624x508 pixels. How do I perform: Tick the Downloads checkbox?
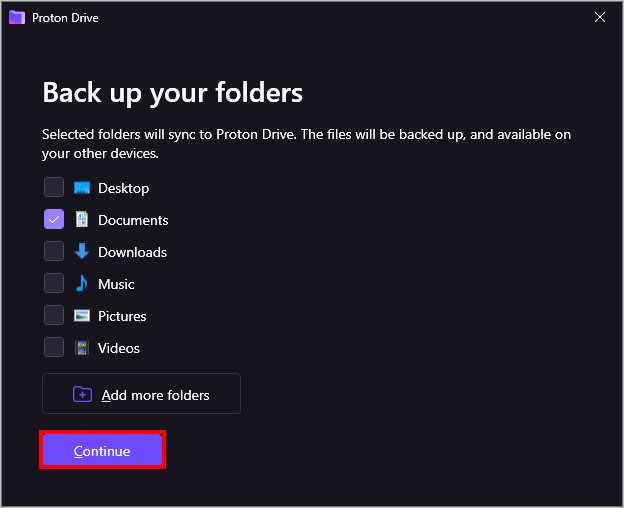point(54,251)
